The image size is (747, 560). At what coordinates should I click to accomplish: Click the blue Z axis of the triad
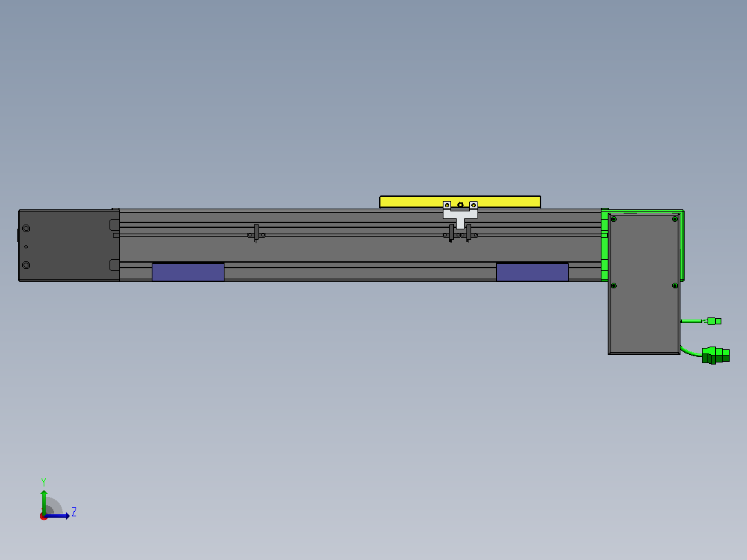click(57, 516)
